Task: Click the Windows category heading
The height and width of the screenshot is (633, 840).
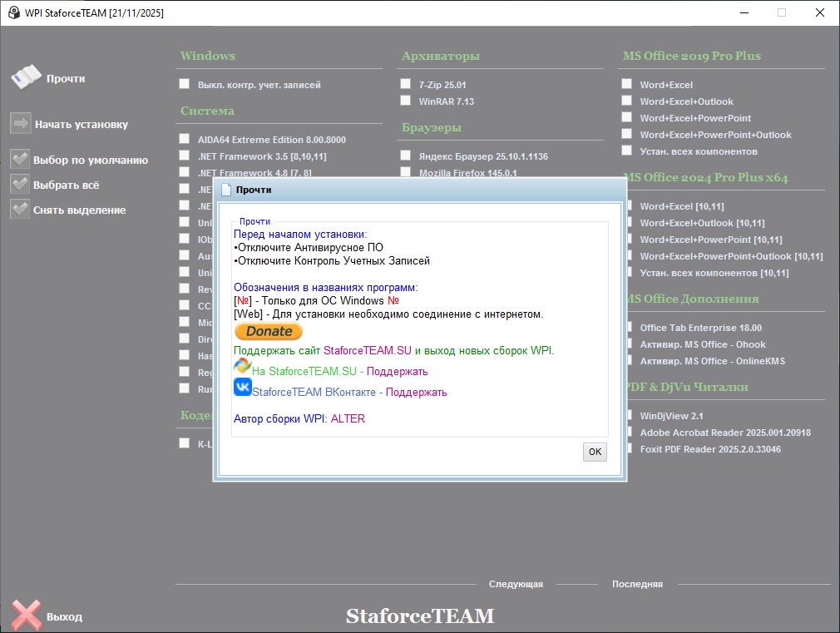Action: pos(208,56)
